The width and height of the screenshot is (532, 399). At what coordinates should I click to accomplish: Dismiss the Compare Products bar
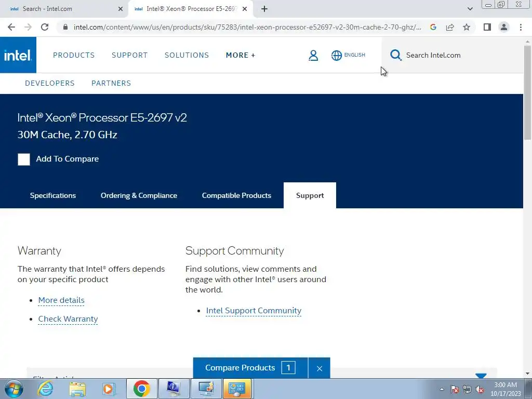pyautogui.click(x=320, y=368)
